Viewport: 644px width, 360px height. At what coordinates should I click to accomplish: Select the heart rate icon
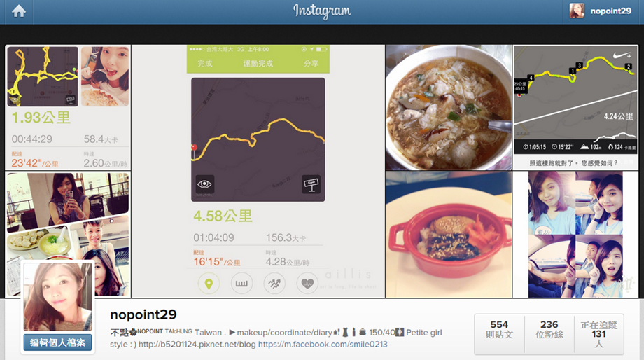pos(307,284)
